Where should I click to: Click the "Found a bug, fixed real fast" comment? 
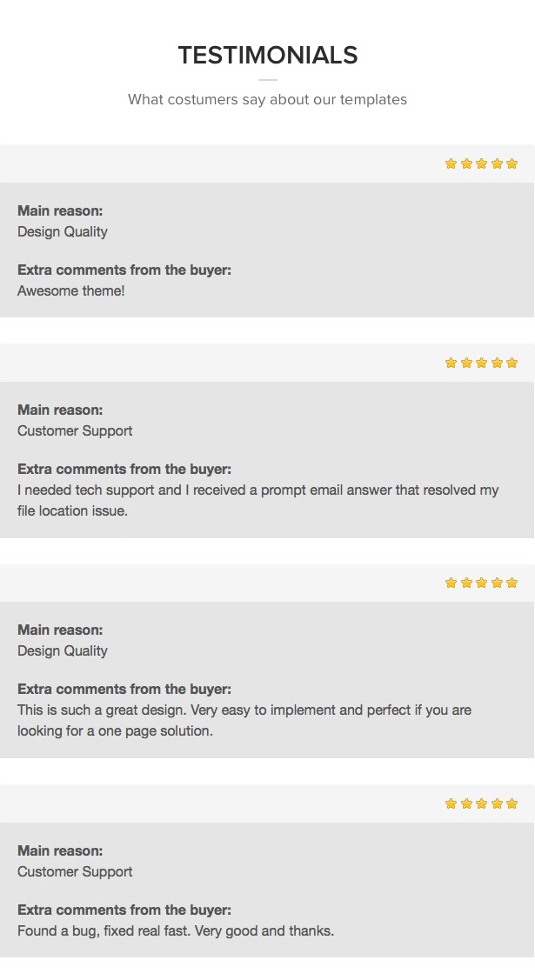175,931
